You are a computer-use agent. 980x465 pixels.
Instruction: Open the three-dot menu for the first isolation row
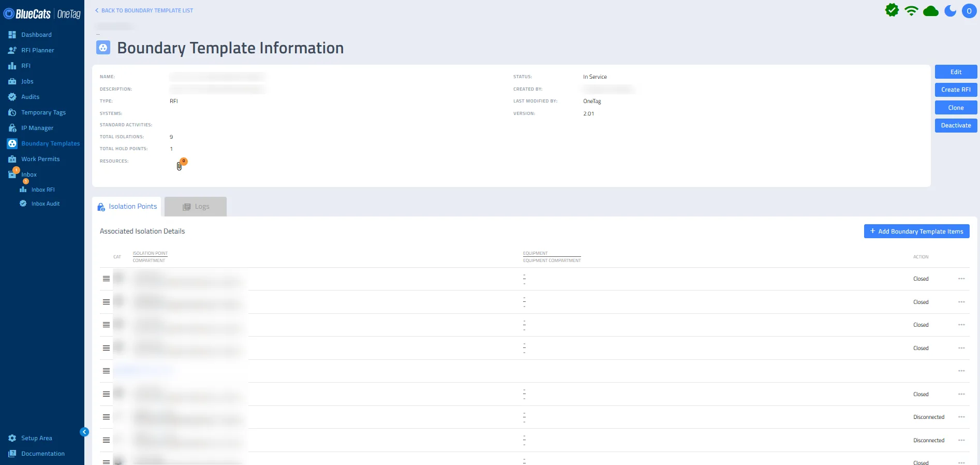(961, 279)
